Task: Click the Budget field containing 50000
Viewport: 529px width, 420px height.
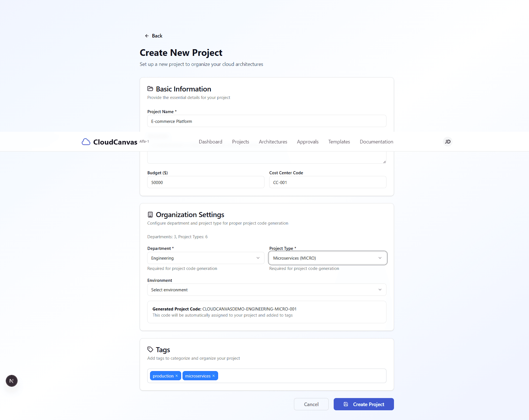Action: click(206, 182)
